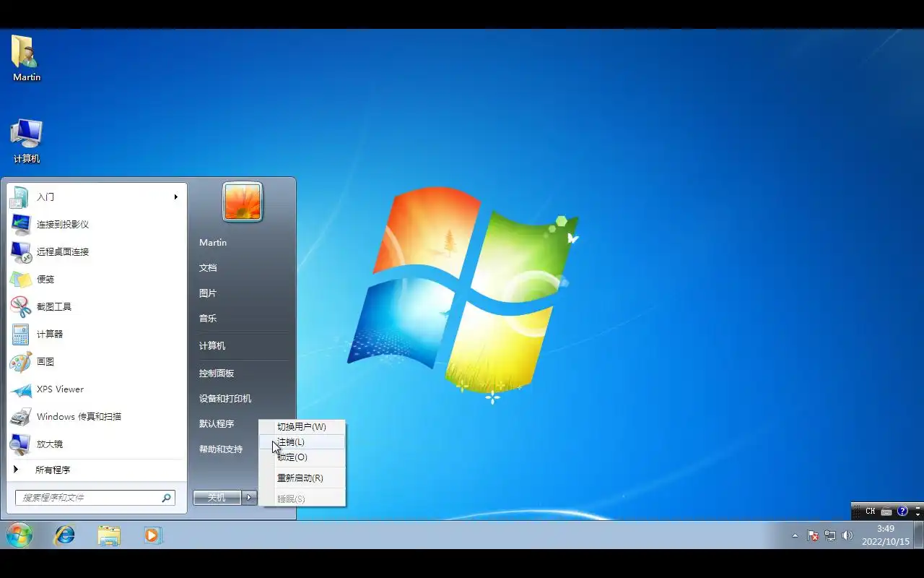Launch 画图 via the palette icon
The image size is (924, 578).
tap(20, 361)
